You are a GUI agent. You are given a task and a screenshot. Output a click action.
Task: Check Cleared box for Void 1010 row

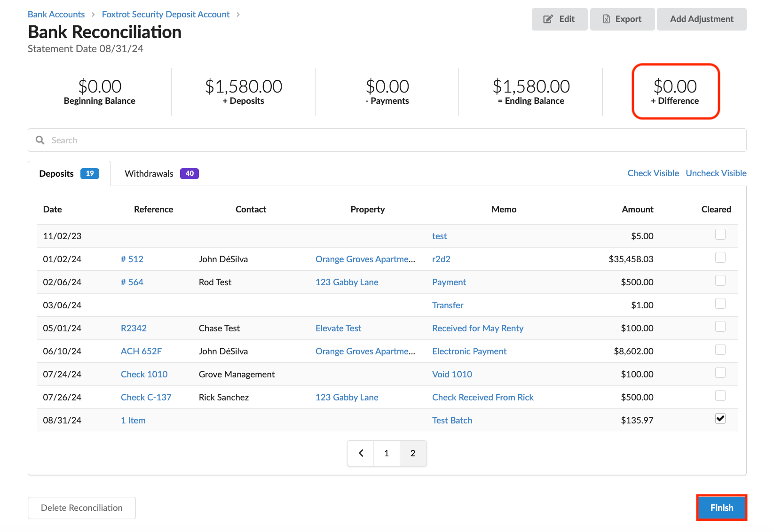click(x=720, y=373)
